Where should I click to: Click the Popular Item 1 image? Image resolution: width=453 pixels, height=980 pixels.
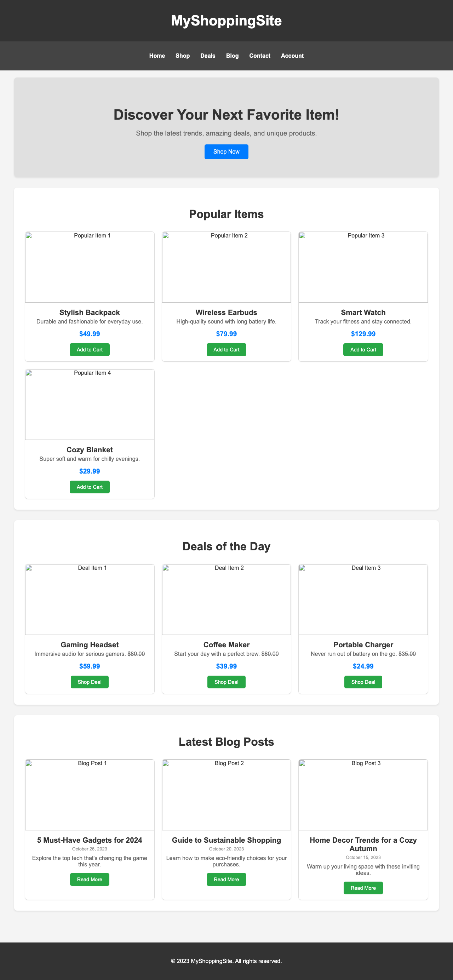pos(90,267)
